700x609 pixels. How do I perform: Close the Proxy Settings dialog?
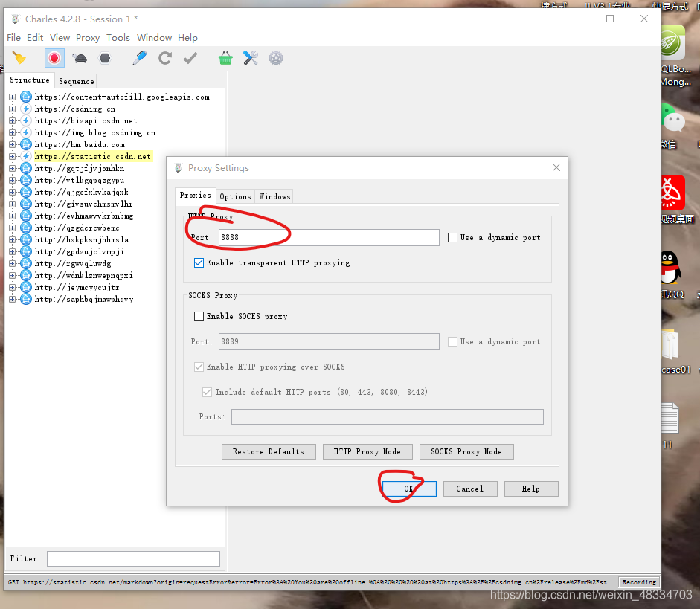coord(556,168)
